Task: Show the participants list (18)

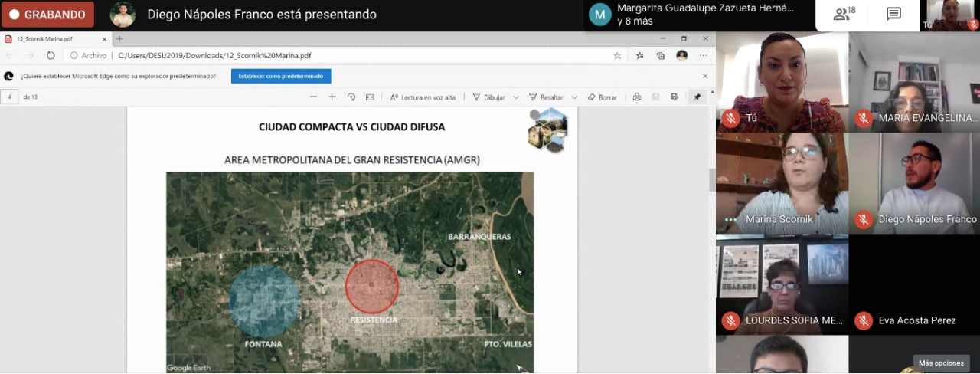Action: click(x=845, y=15)
